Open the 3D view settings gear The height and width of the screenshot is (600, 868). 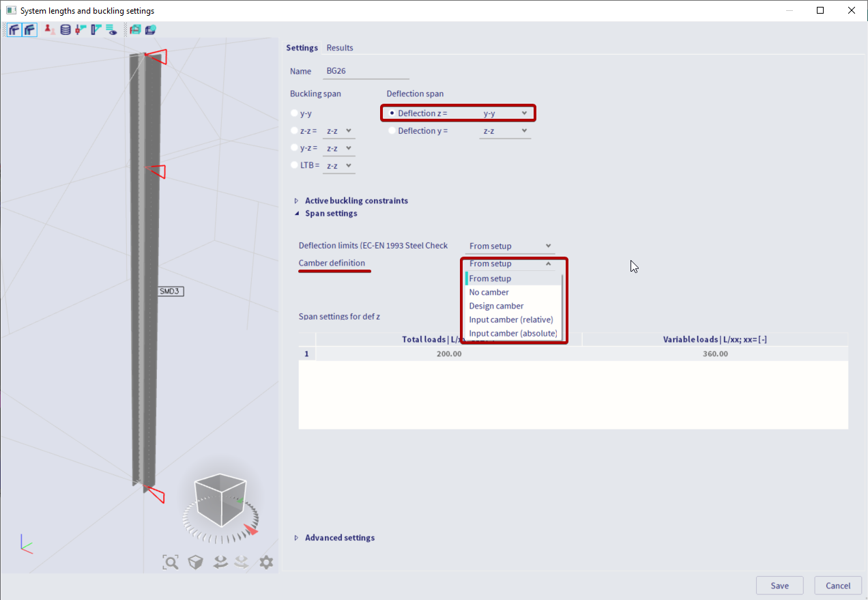coord(266,562)
